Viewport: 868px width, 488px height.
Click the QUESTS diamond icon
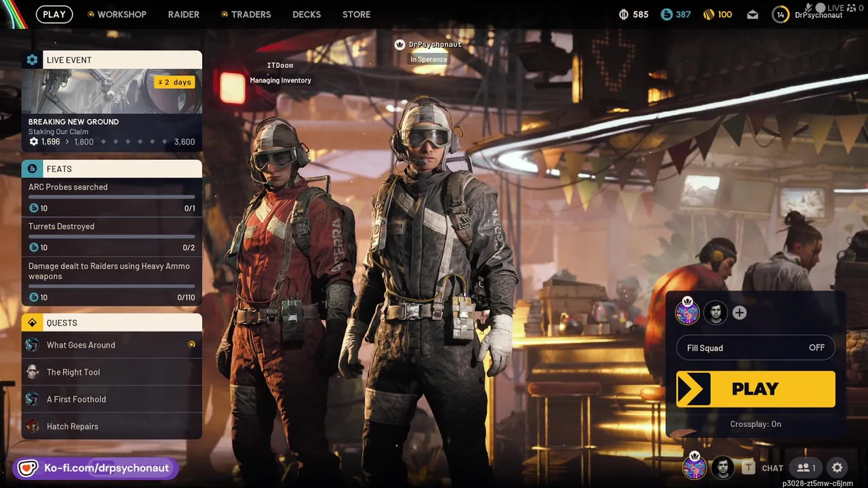pyautogui.click(x=32, y=323)
